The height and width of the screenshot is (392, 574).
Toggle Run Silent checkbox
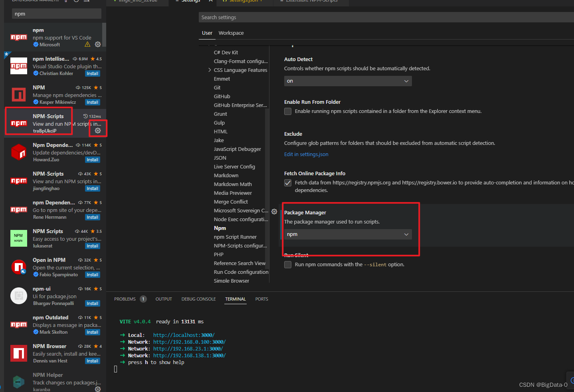point(288,265)
